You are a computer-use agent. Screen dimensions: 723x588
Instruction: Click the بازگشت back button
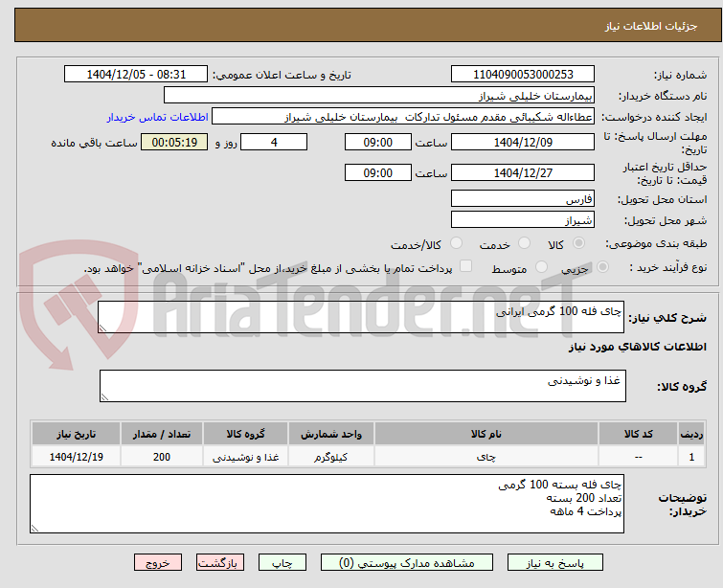pos(220,563)
